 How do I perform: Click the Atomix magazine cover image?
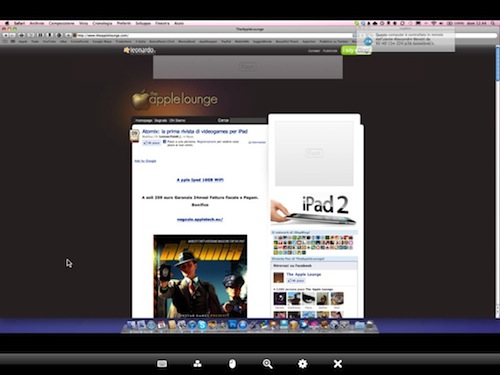(200, 276)
